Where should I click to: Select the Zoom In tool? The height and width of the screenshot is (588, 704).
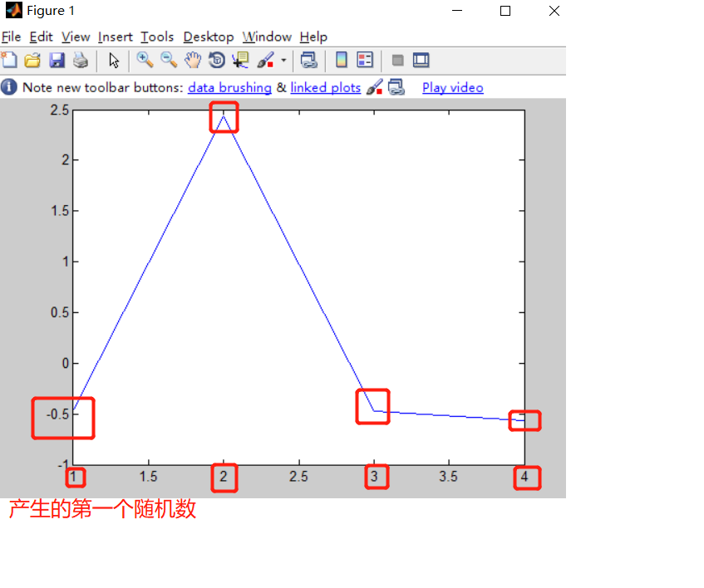tap(144, 60)
